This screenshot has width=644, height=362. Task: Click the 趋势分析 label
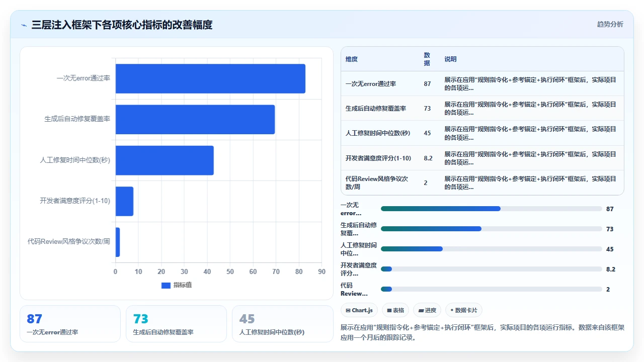tap(610, 24)
